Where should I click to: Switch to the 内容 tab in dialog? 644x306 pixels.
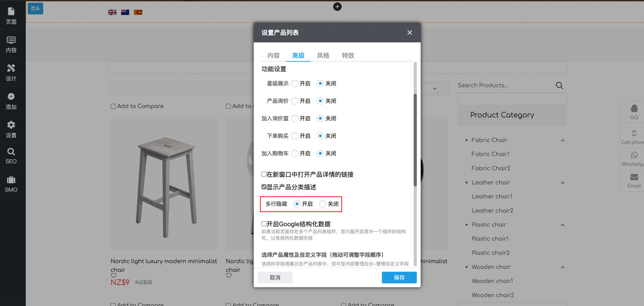pyautogui.click(x=273, y=56)
